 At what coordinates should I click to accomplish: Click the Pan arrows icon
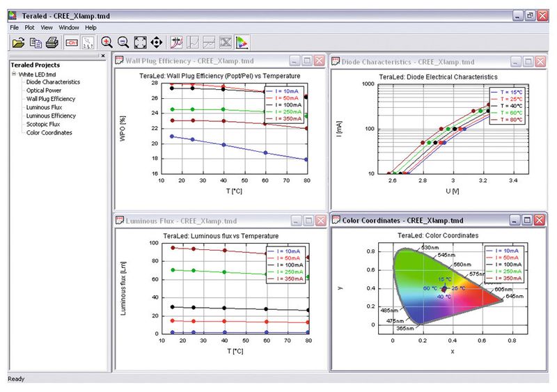click(x=156, y=42)
